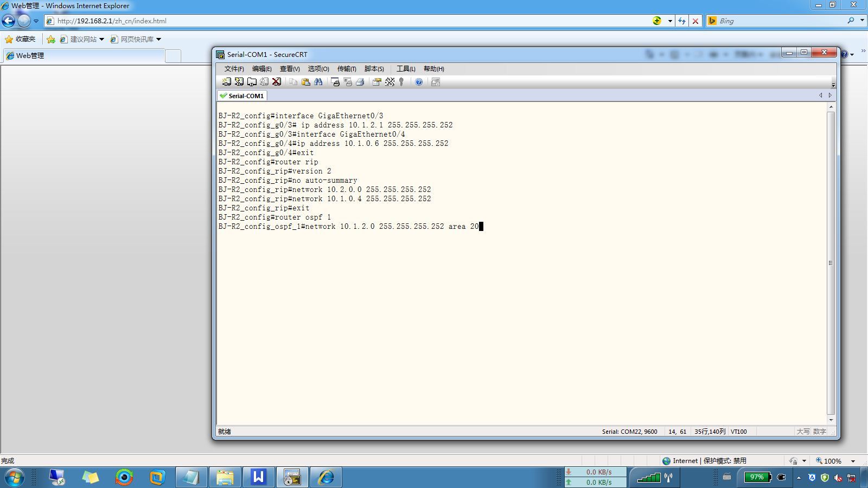Select the Web管理 browser tab
Image resolution: width=868 pixels, height=488 pixels.
(83, 56)
